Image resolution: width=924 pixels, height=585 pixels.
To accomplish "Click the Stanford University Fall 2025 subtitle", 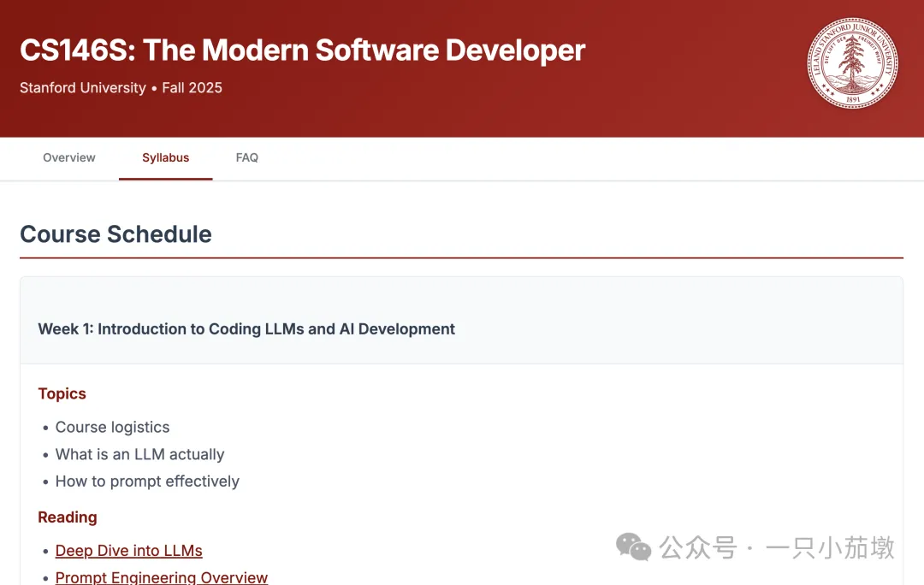I will point(121,87).
